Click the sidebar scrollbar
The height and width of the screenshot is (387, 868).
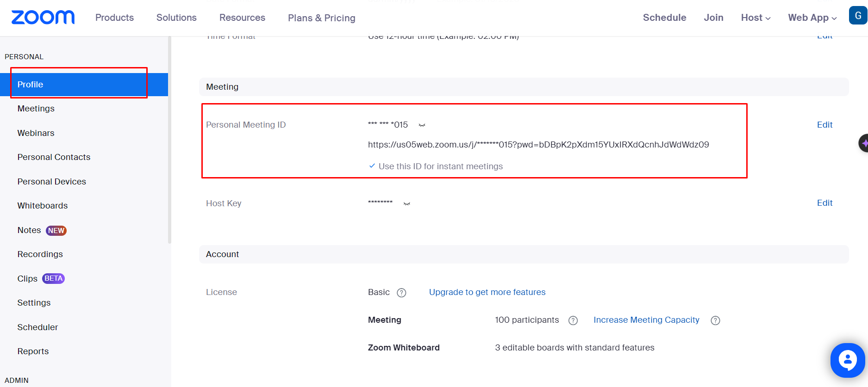(x=169, y=139)
